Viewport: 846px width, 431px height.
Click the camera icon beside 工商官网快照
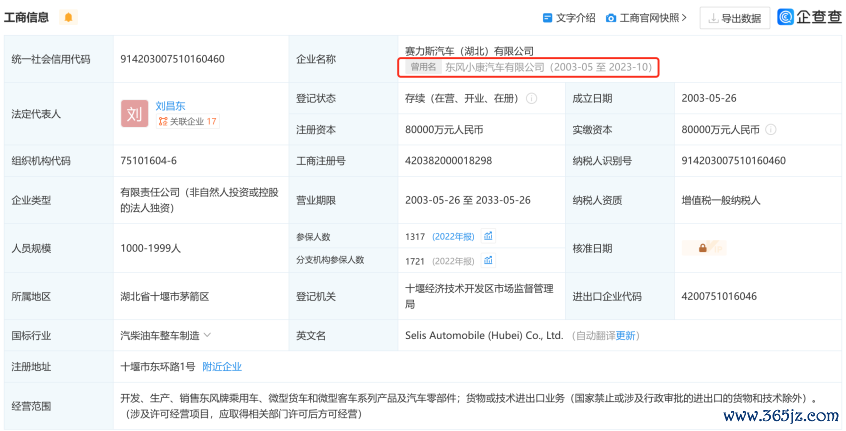(611, 18)
